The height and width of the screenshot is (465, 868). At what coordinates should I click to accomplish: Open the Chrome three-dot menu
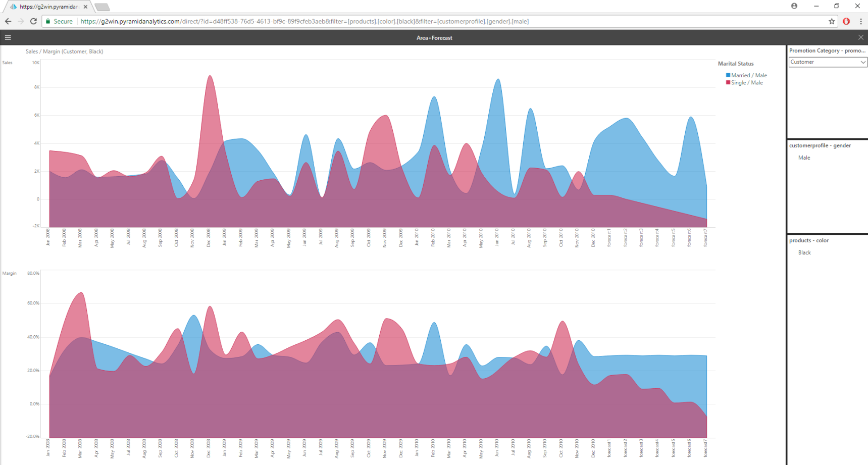861,21
